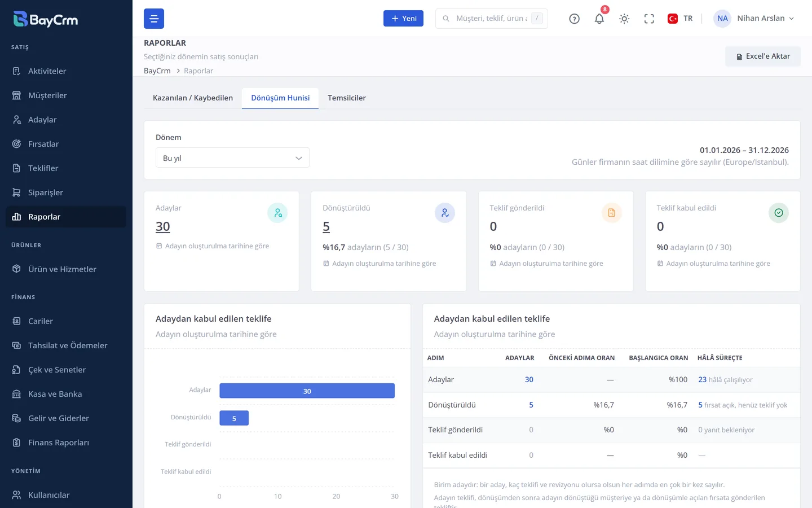Open Teklifler sidebar item
The image size is (812, 508).
[x=66, y=168]
